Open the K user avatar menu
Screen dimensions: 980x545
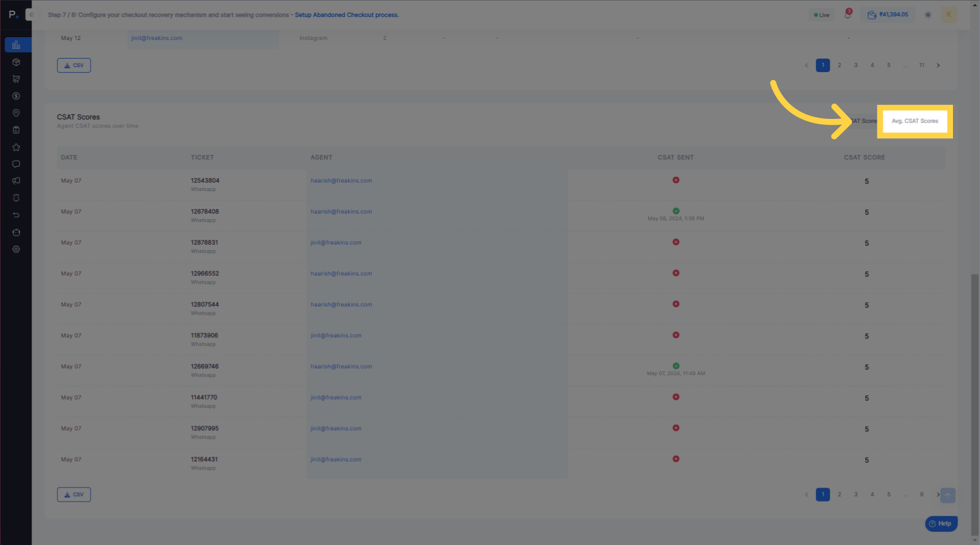tap(949, 15)
